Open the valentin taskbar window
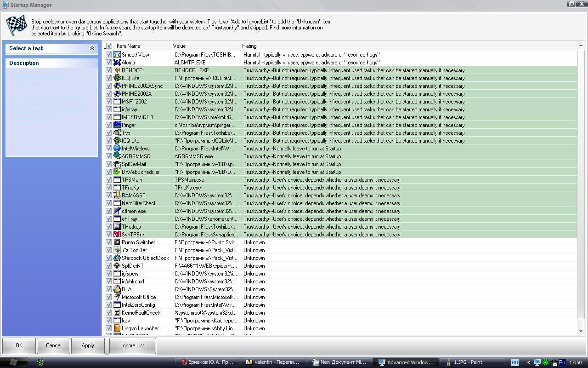The width and height of the screenshot is (588, 368). [x=272, y=362]
